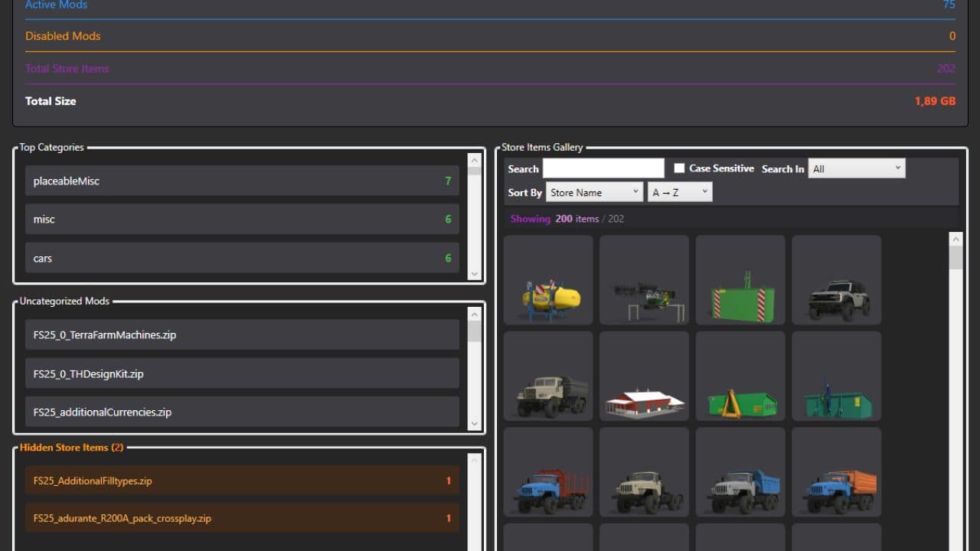Open the red-roofed farm building thumbnail
The height and width of the screenshot is (551, 980).
(x=644, y=376)
